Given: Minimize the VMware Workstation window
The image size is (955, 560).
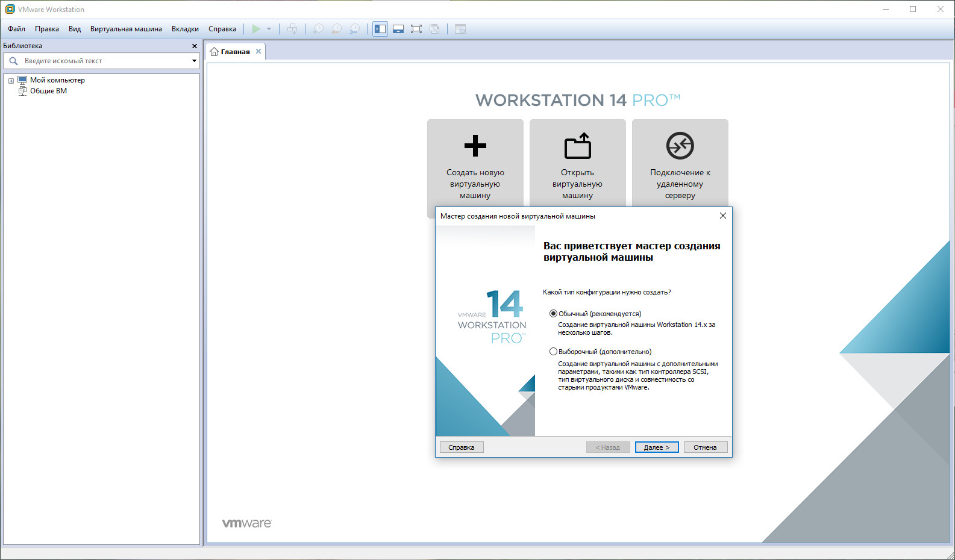Looking at the screenshot, I should pyautogui.click(x=886, y=9).
